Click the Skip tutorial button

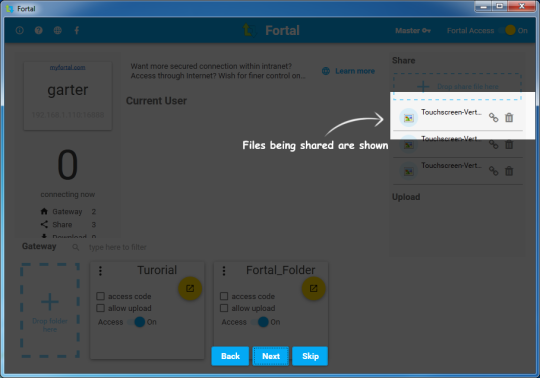310,356
